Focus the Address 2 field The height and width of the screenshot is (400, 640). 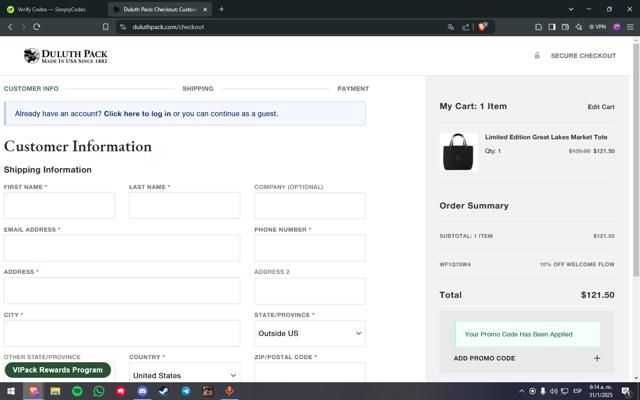[310, 291]
